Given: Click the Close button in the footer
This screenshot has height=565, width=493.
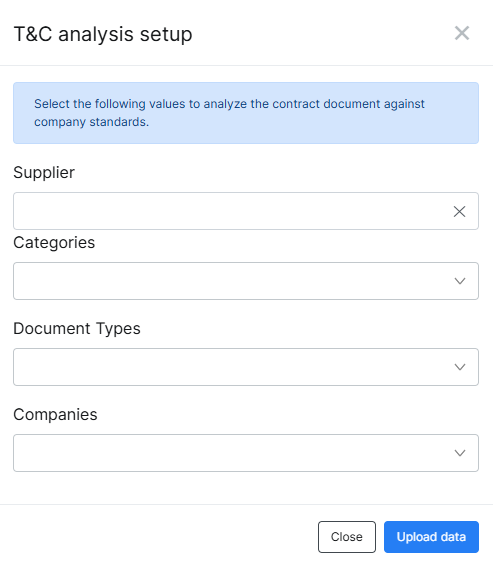Looking at the screenshot, I should click(347, 537).
